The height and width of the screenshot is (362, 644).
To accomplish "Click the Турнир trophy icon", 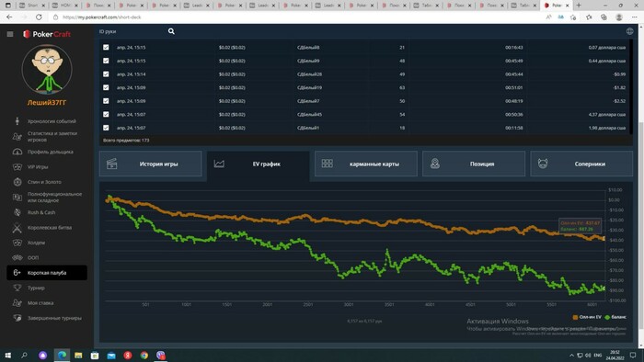I will (17, 288).
